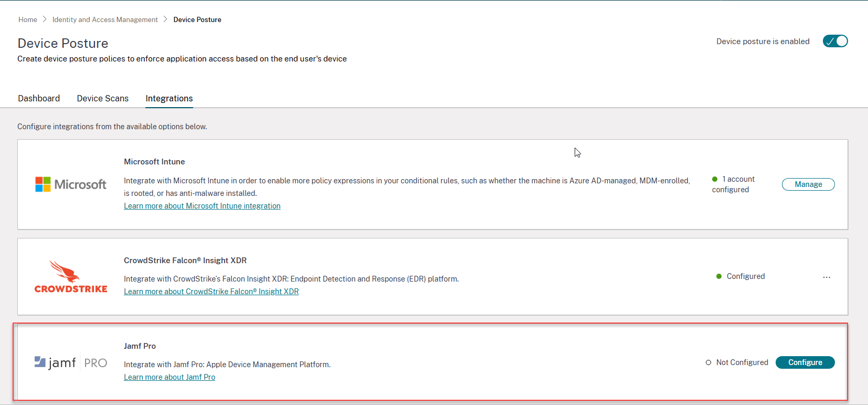Open Learn more about Jamf Pro link
Image resolution: width=868 pixels, height=405 pixels.
(170, 377)
